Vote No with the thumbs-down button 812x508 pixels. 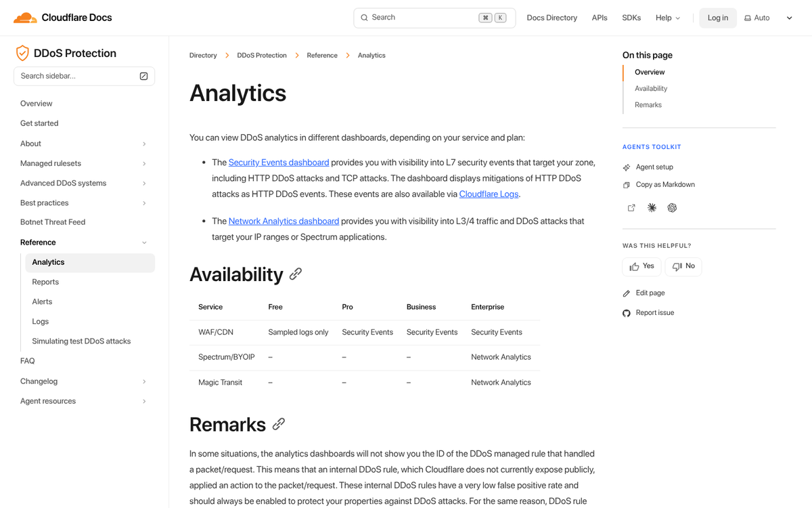point(683,266)
